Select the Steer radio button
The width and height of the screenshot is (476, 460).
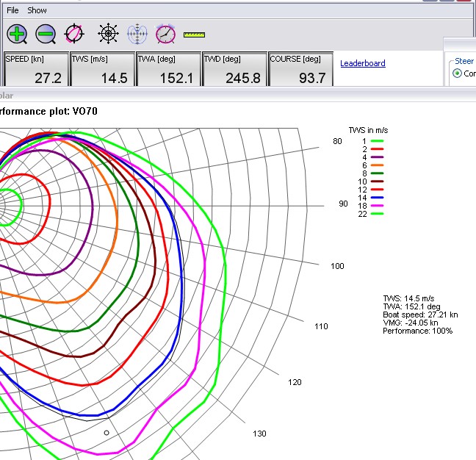457,73
